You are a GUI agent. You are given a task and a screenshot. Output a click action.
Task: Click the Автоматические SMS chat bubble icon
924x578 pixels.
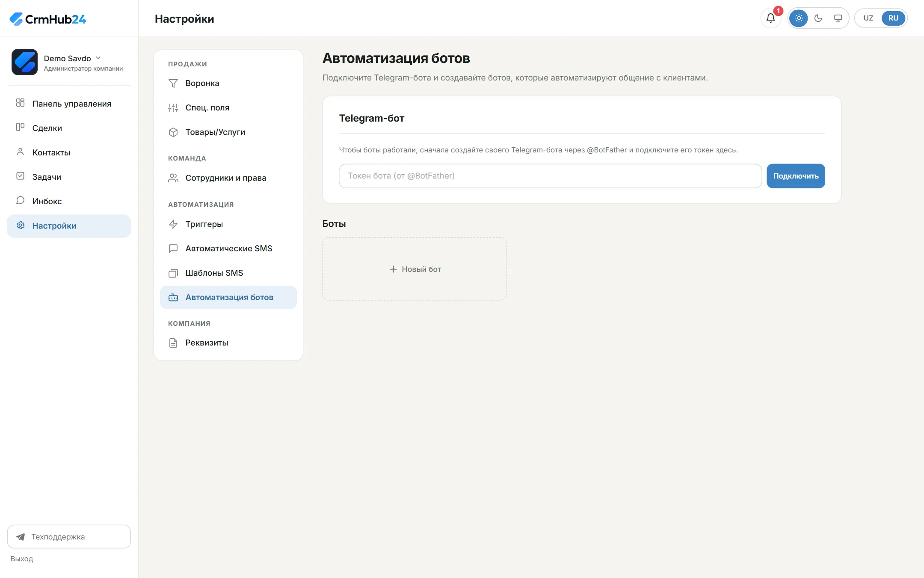coord(173,248)
